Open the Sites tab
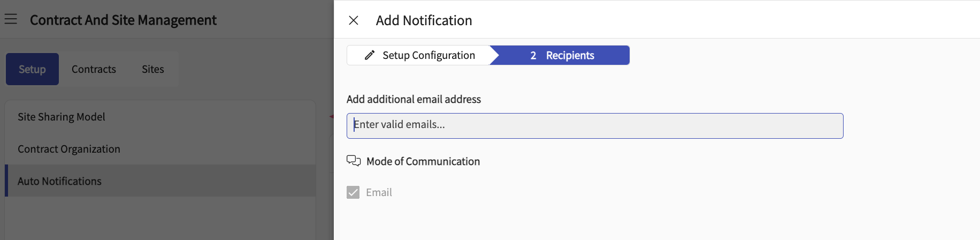 (153, 69)
